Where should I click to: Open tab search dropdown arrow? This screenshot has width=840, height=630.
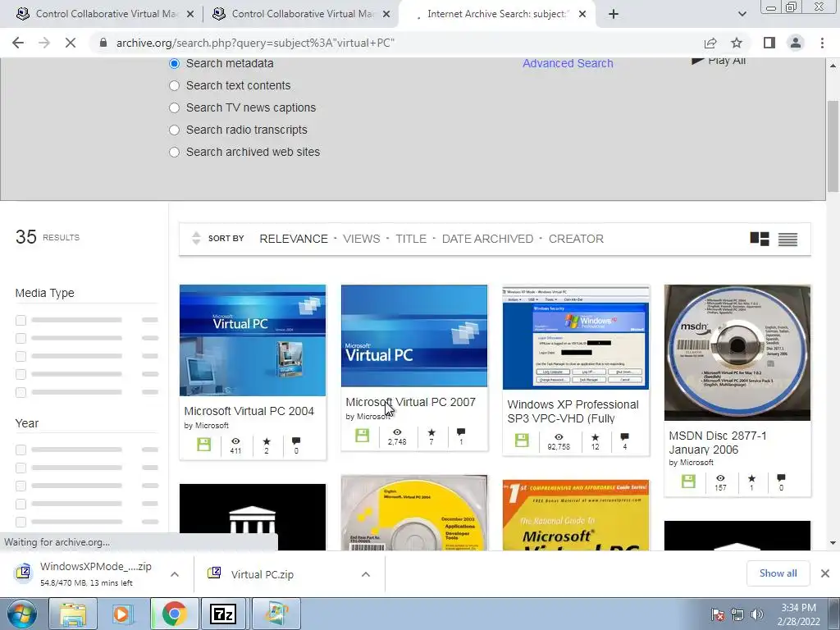(742, 14)
